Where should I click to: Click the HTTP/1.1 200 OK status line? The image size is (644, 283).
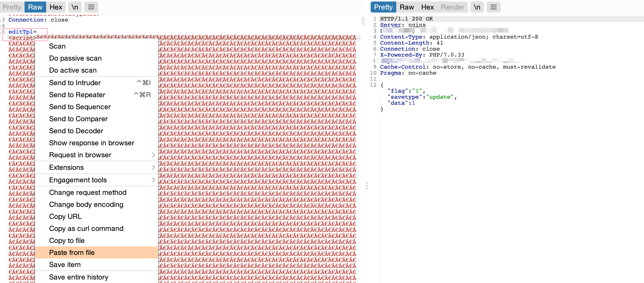pos(407,19)
